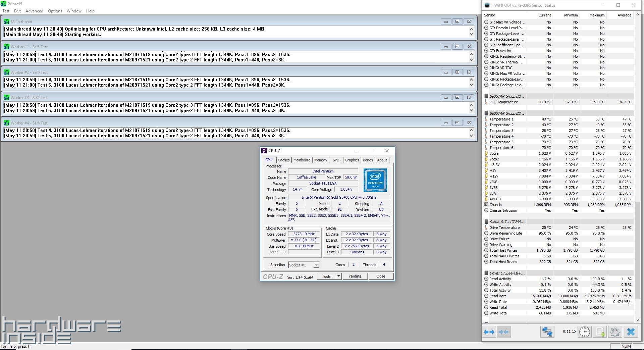
Task: Open the Tools dropdown arrow in CPU-Z
Action: click(338, 276)
